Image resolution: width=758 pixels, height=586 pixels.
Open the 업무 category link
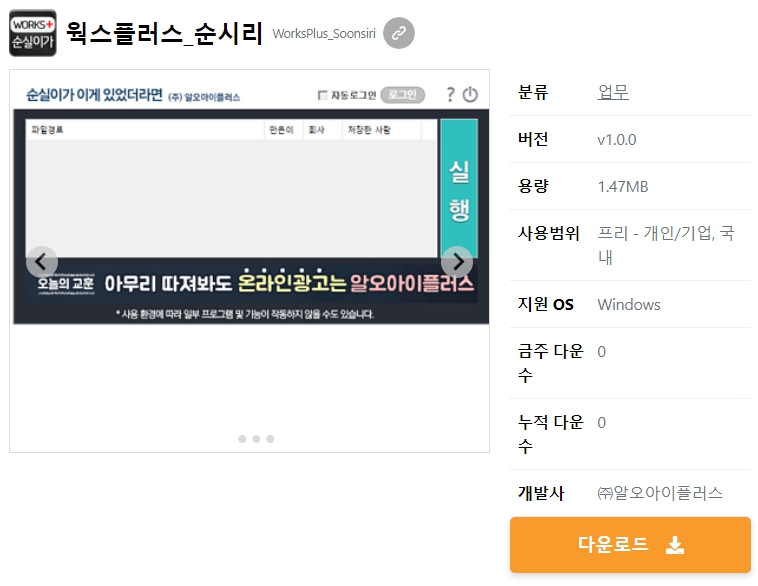coord(613,92)
